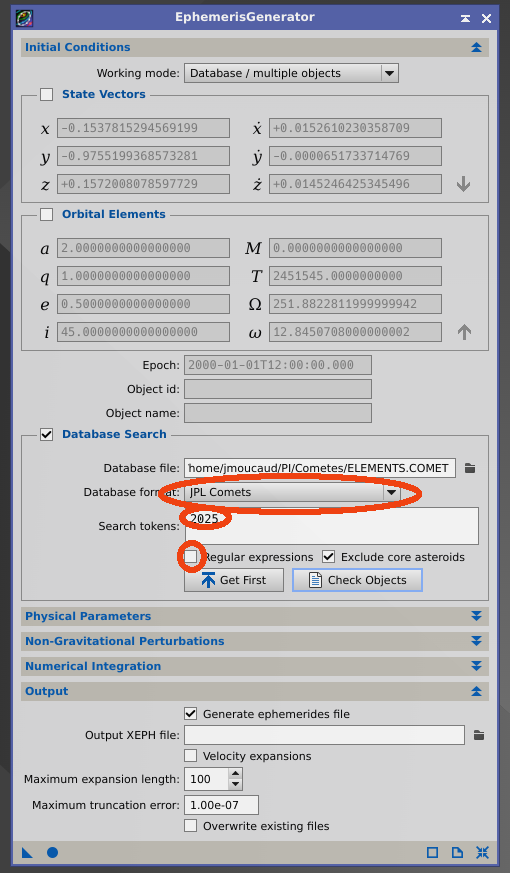This screenshot has height=873, width=510.
Task: Click the Check Objects button
Action: click(x=357, y=580)
